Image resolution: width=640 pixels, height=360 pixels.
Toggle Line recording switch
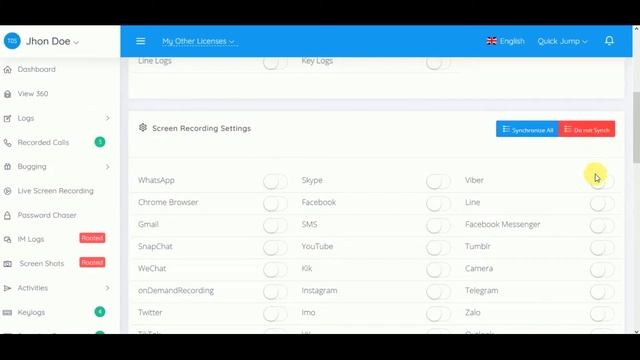602,203
